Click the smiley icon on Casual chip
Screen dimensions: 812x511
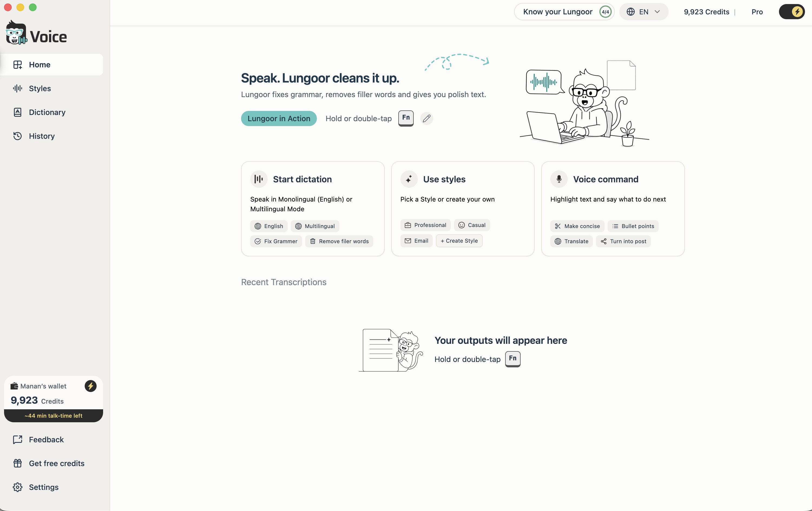[x=461, y=225]
